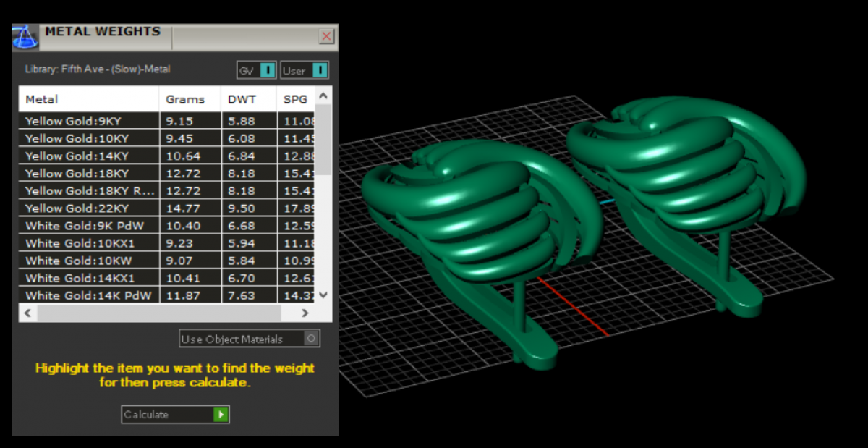868x448 pixels.
Task: Click the horizontal scroll left arrow
Action: [28, 313]
